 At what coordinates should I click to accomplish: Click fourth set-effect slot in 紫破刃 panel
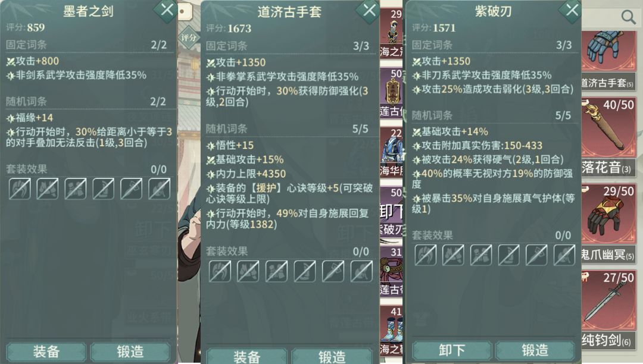coord(508,255)
